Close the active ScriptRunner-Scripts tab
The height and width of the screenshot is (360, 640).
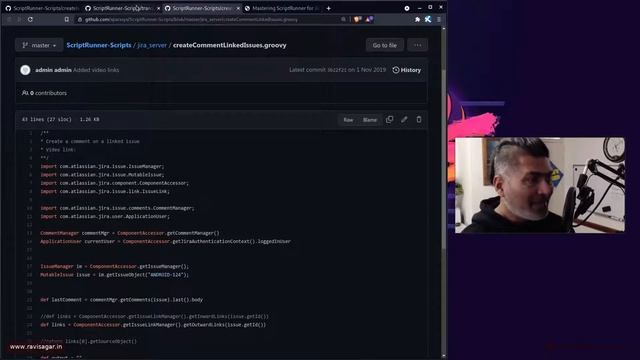pyautogui.click(x=238, y=8)
